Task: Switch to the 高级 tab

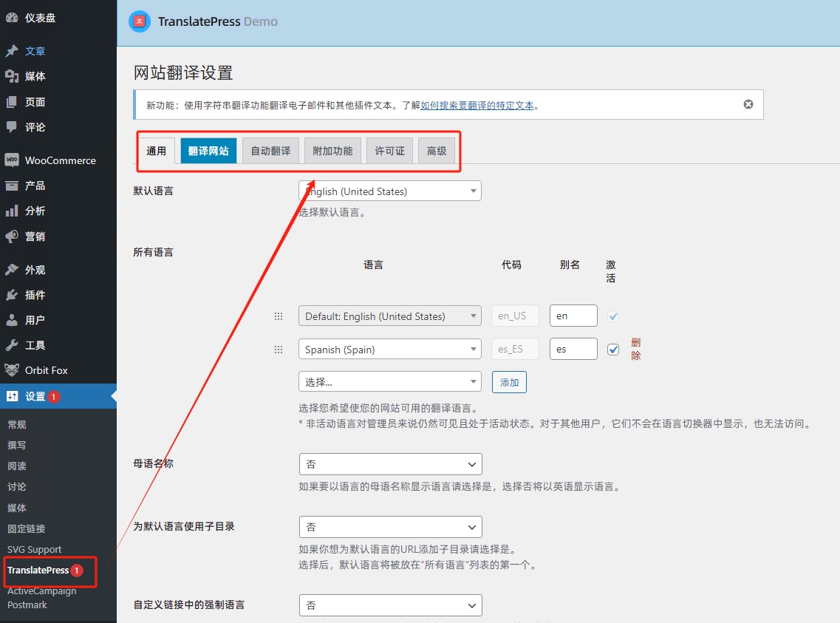Action: (437, 151)
